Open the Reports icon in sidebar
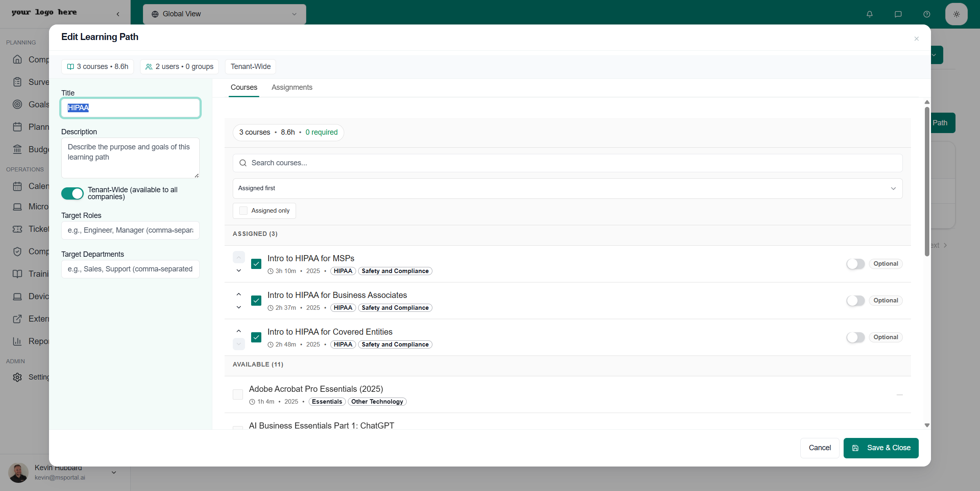Screen dimensions: 980x491 (x=17, y=341)
